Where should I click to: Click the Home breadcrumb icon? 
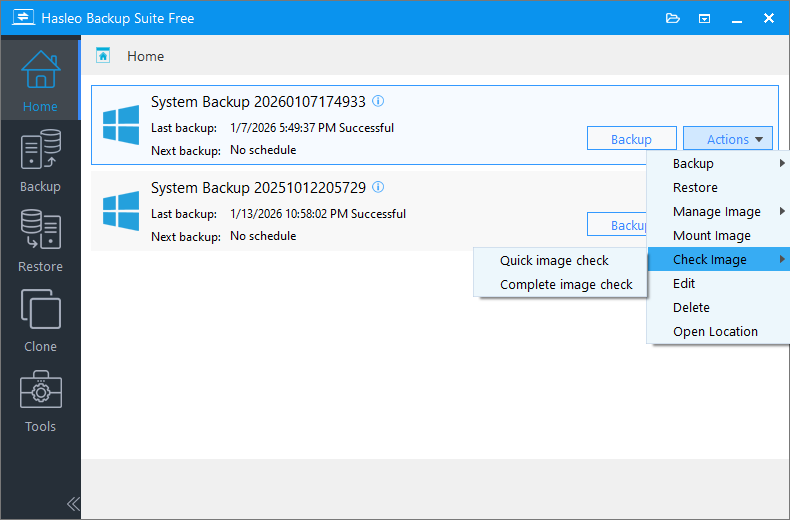[x=103, y=55]
